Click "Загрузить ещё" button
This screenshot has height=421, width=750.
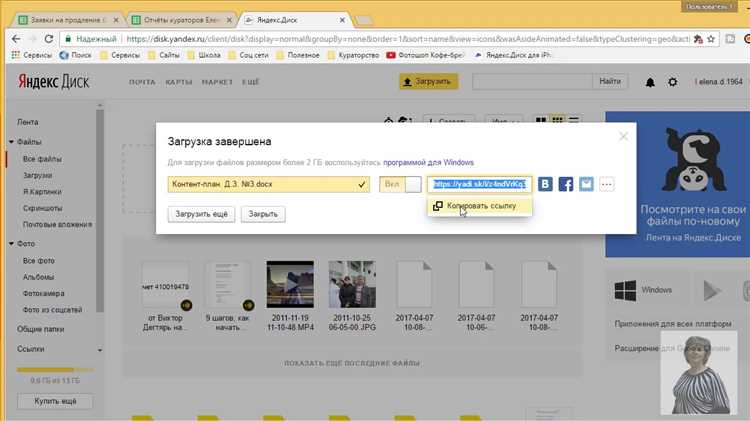pyautogui.click(x=203, y=214)
